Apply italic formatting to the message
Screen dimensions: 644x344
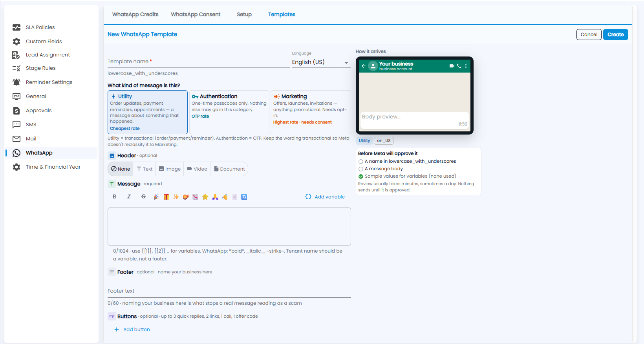tap(129, 197)
